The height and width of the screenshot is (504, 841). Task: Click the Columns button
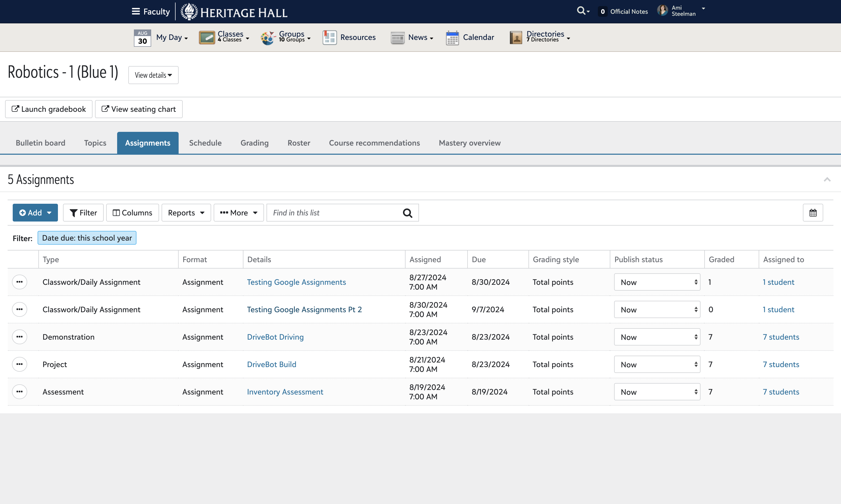point(132,213)
